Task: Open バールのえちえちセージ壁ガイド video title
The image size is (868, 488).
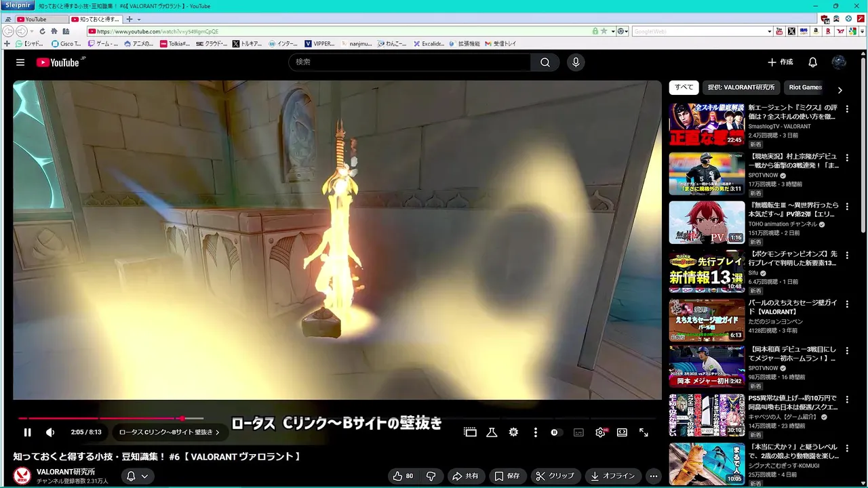Action: pyautogui.click(x=793, y=307)
